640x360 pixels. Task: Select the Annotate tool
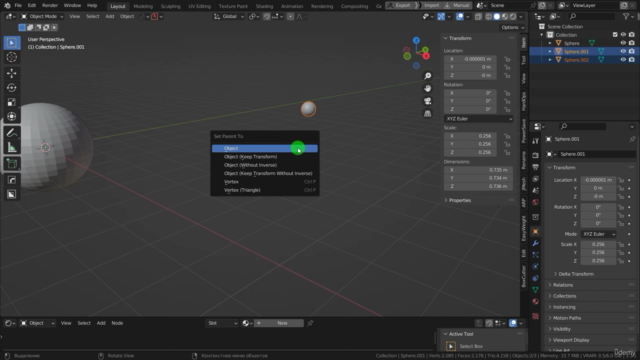point(12,133)
